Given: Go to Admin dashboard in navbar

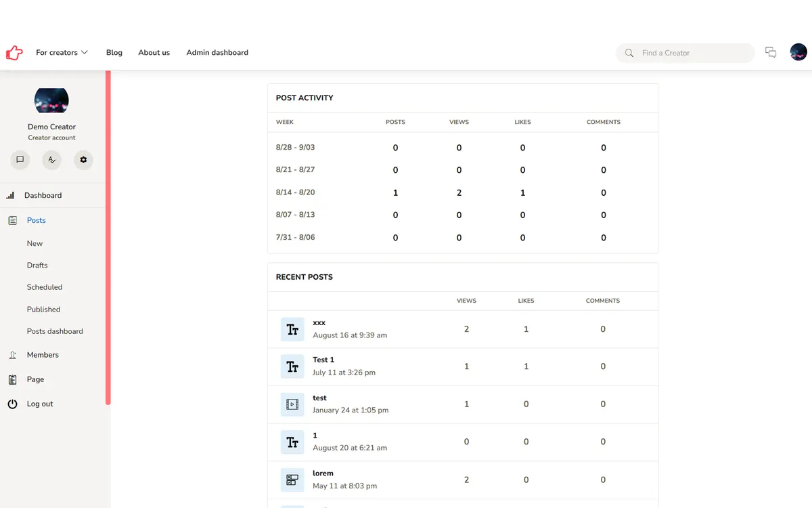Looking at the screenshot, I should 217,53.
